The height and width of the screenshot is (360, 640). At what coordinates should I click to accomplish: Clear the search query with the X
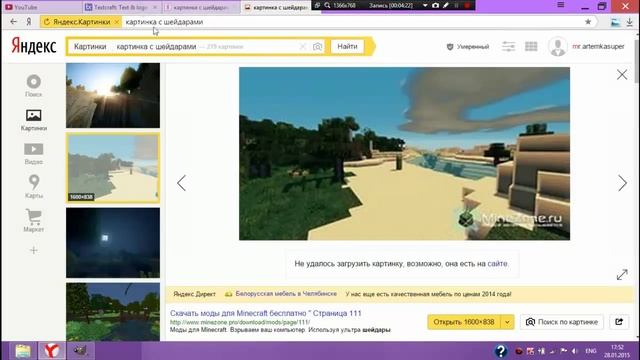point(302,47)
